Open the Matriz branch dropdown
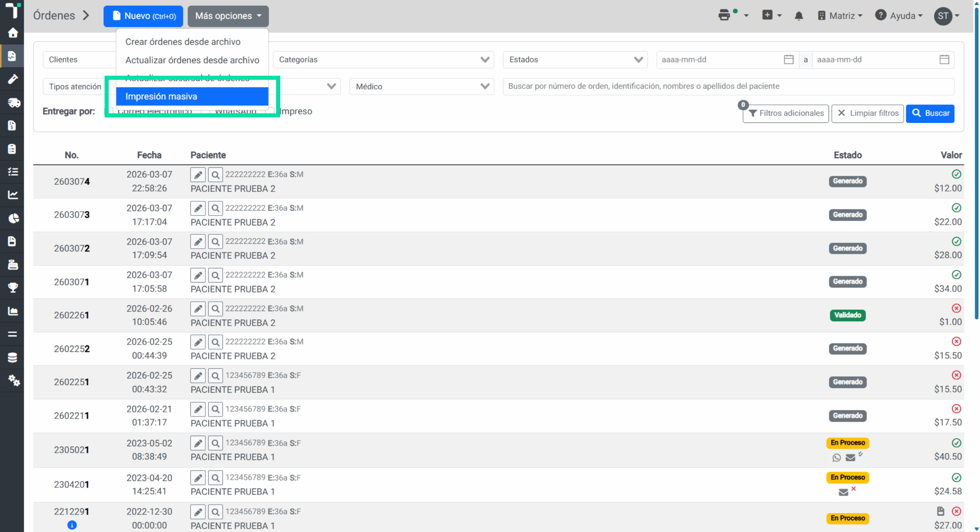 840,16
